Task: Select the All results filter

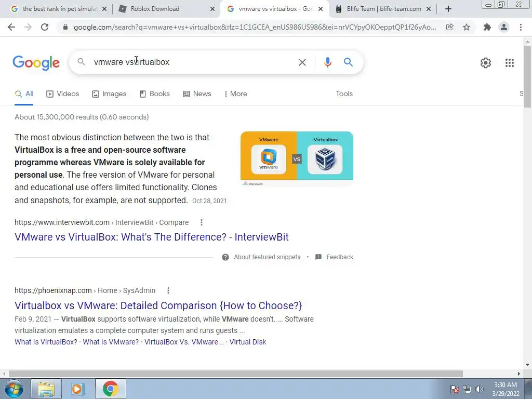Action: (x=24, y=94)
